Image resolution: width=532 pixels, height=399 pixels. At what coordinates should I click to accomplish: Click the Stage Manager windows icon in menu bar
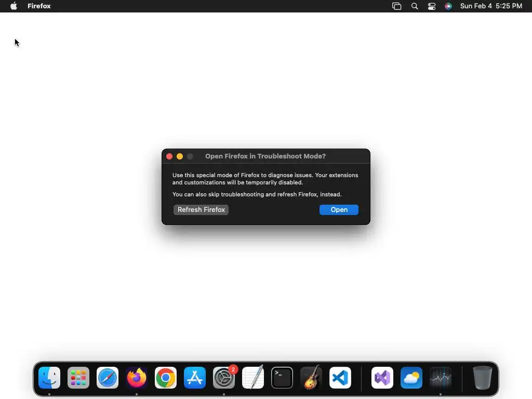click(396, 6)
